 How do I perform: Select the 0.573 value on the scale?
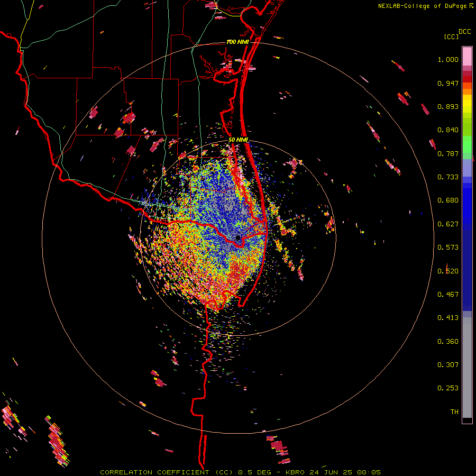point(448,248)
